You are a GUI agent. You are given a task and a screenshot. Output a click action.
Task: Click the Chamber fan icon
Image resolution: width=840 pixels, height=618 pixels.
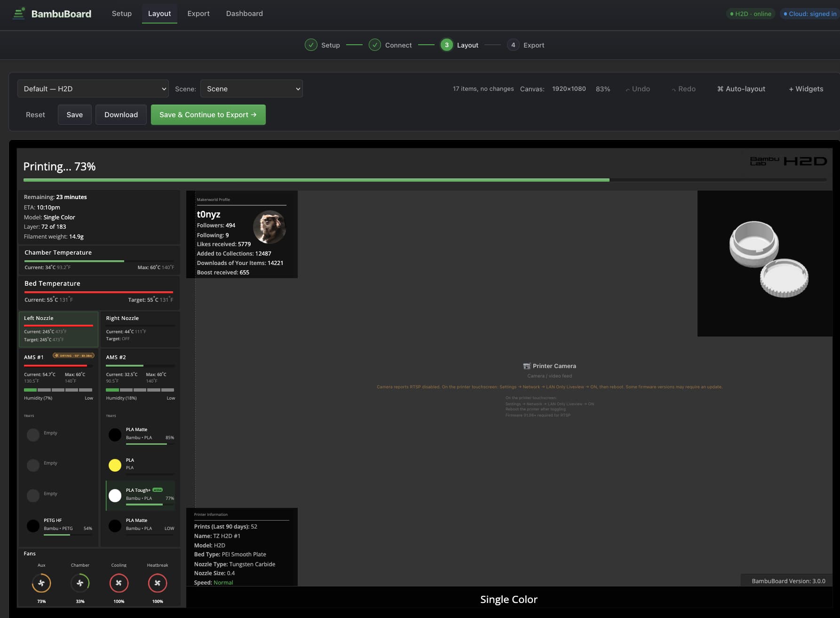click(x=80, y=583)
